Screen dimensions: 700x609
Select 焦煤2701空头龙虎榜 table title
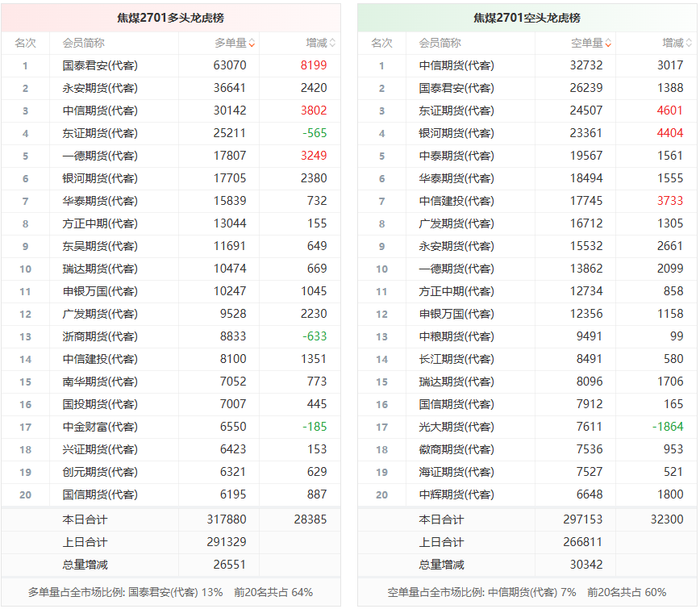coord(527,18)
